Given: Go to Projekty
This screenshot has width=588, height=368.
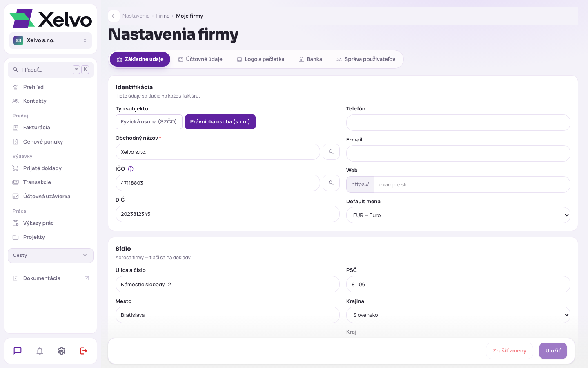Looking at the screenshot, I should pyautogui.click(x=51, y=237).
